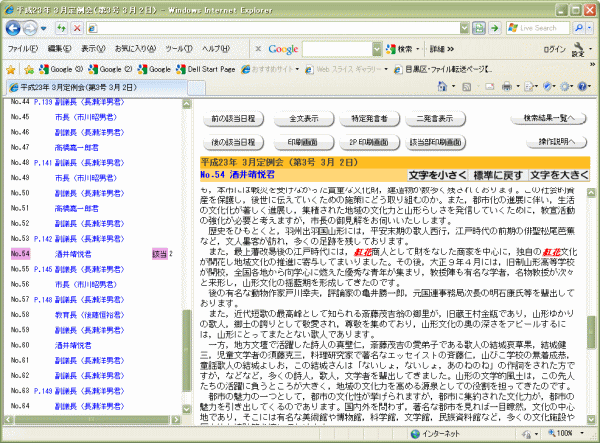Click the Home icon in the command bar
This screenshot has width=600, height=443.
442,86
